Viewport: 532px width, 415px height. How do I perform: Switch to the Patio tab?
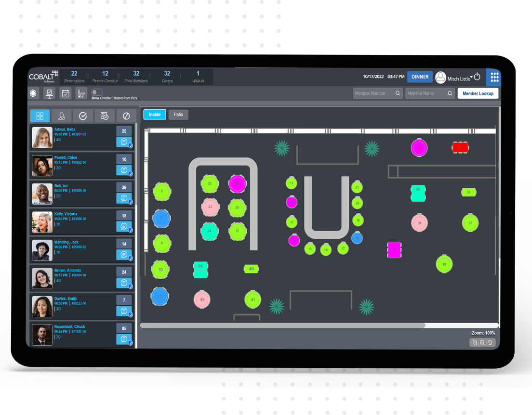coord(178,115)
